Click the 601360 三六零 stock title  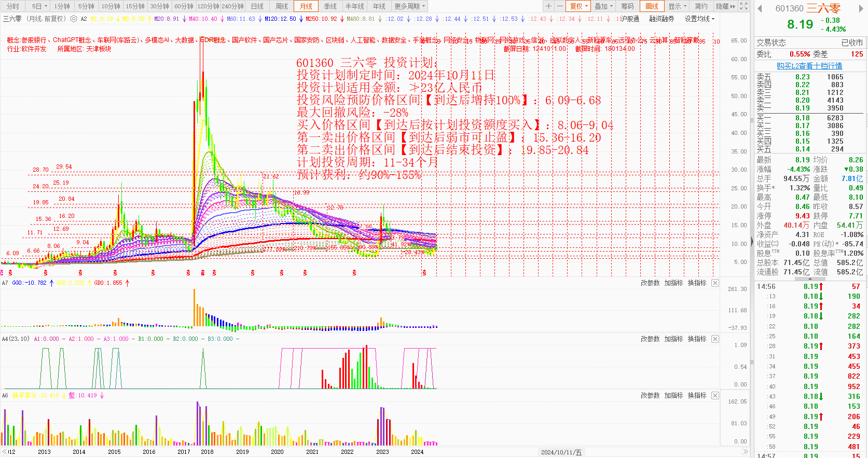pyautogui.click(x=808, y=8)
